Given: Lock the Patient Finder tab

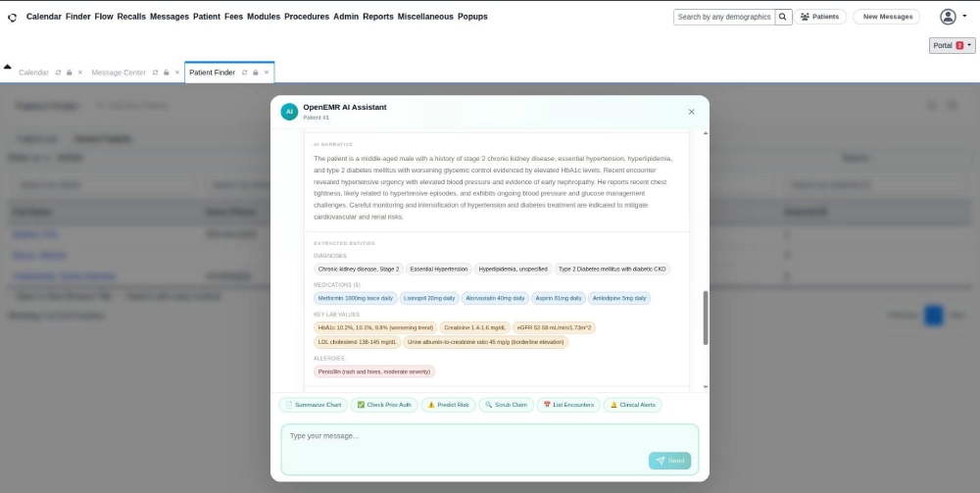Looking at the screenshot, I should click(256, 73).
